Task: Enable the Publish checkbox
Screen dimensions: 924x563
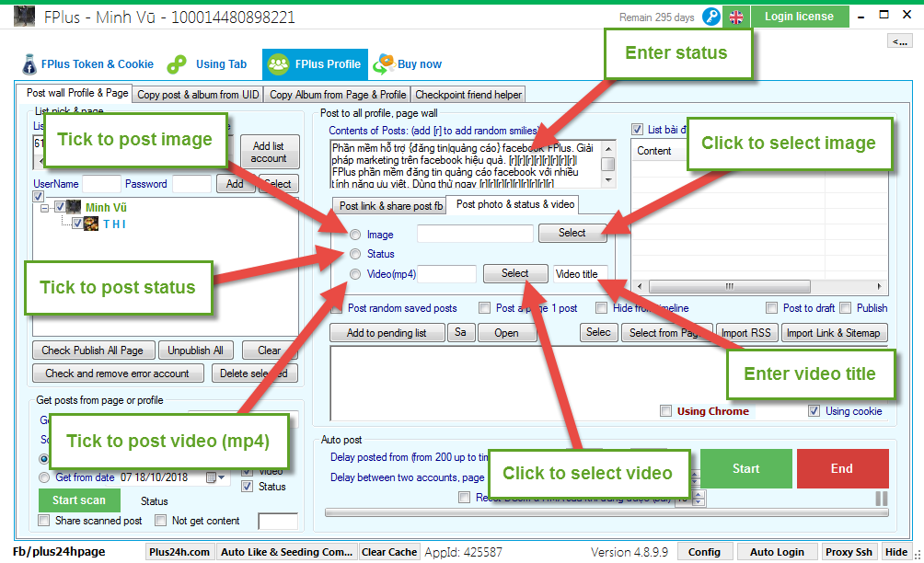Action: [846, 307]
